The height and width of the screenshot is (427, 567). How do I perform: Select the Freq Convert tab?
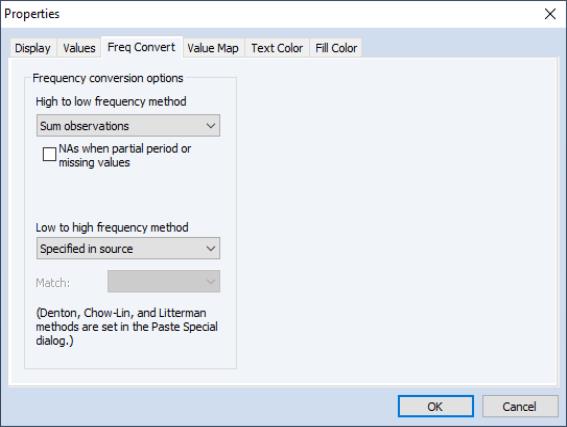pos(141,47)
